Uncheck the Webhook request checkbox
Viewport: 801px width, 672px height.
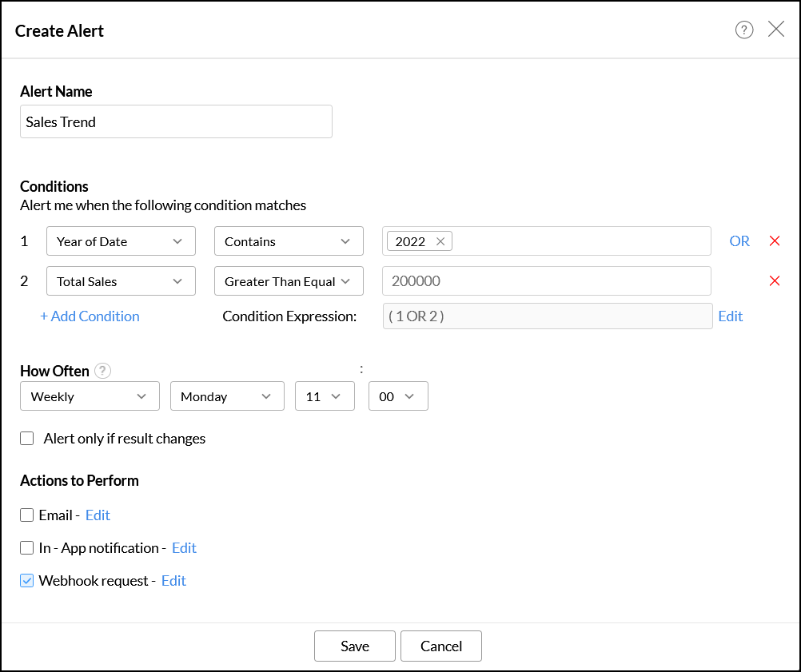27,581
